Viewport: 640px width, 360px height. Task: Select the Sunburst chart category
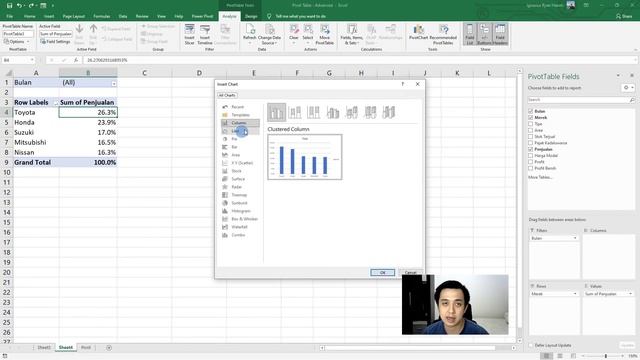point(240,203)
